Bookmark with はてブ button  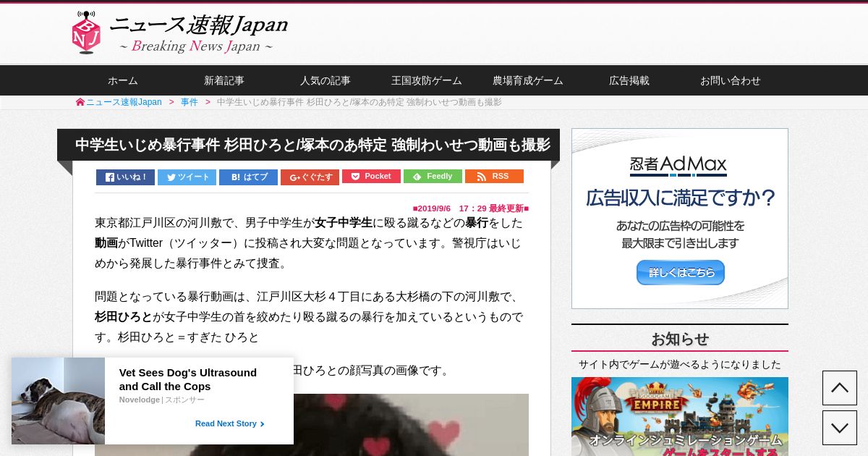pos(248,177)
